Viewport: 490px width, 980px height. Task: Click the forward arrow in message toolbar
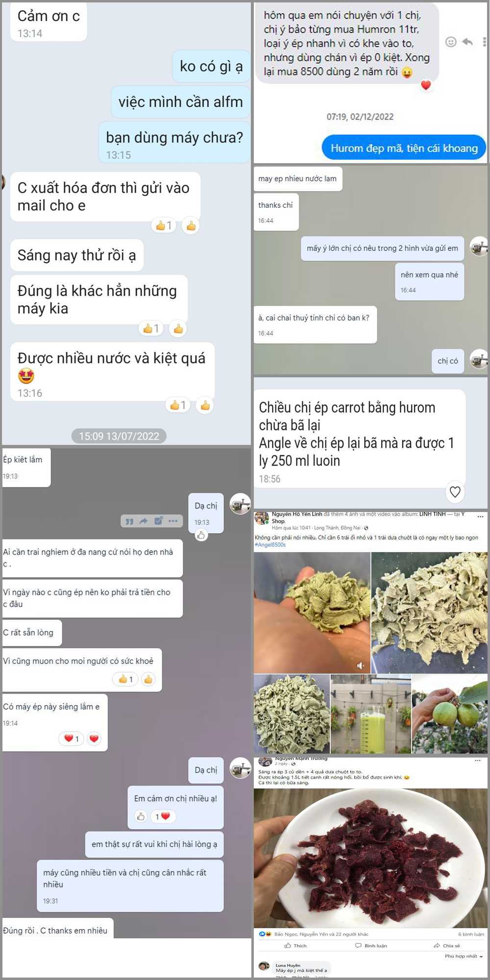[144, 521]
